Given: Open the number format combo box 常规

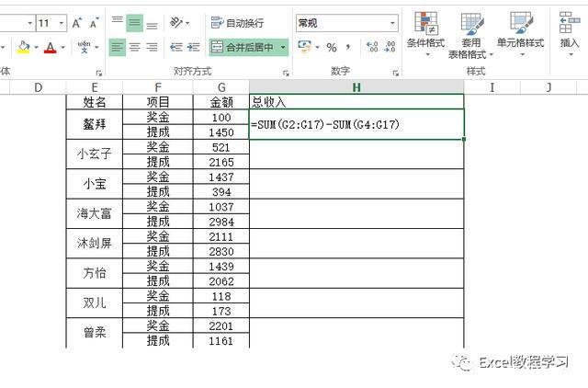Looking at the screenshot, I should tap(347, 23).
